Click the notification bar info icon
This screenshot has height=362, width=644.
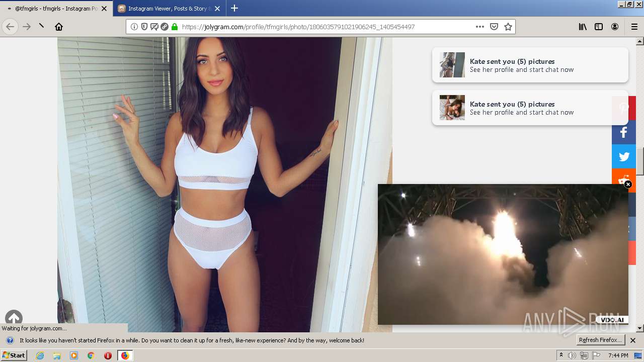click(x=10, y=340)
